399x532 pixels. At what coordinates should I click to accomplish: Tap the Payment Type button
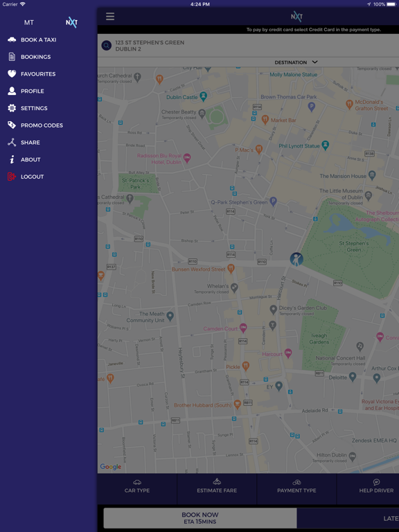click(x=296, y=489)
